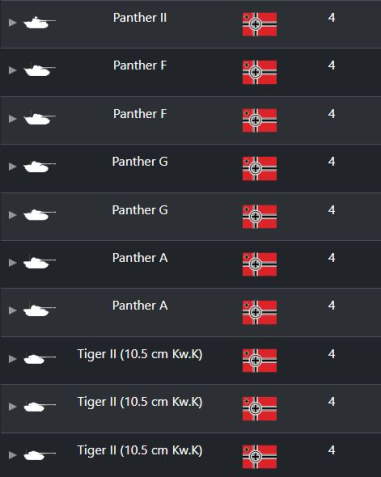This screenshot has width=381, height=477.
Task: Click the flag in last Tiger II row
Action: (260, 457)
